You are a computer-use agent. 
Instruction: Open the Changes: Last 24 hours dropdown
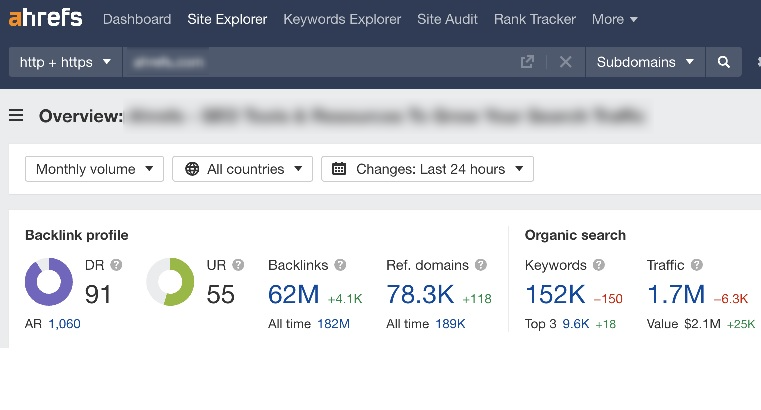pos(427,169)
